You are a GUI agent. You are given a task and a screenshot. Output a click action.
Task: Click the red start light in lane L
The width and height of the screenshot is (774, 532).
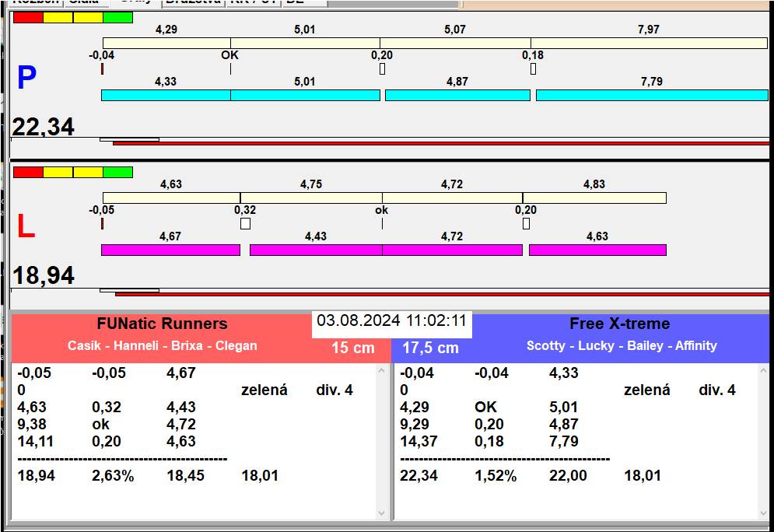(x=28, y=172)
